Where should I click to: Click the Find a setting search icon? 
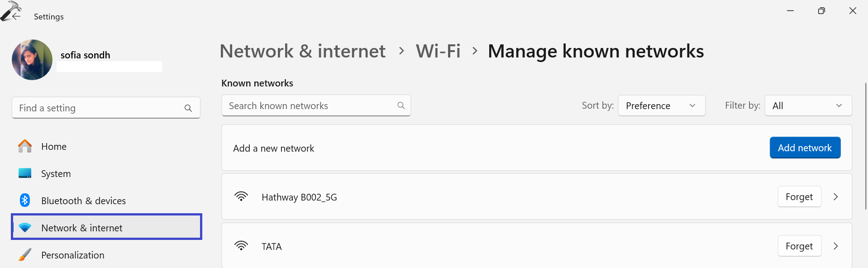(x=188, y=108)
